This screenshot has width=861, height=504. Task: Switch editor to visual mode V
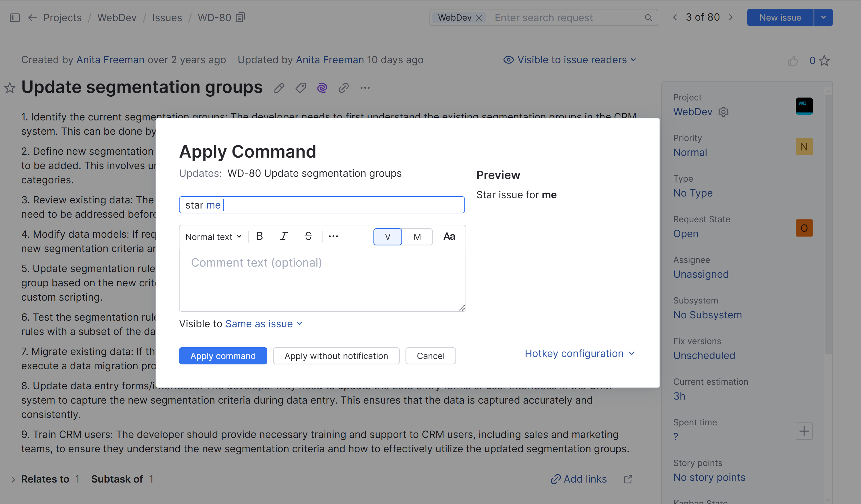[x=387, y=237]
